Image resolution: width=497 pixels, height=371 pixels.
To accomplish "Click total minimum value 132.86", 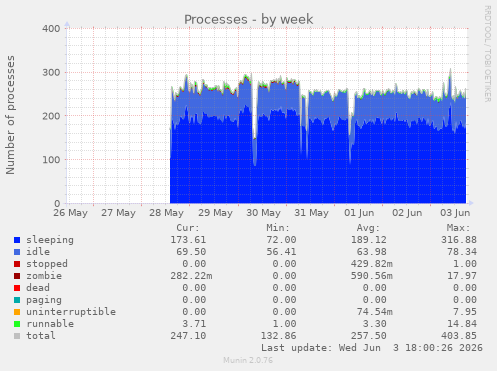I will coord(278,336).
